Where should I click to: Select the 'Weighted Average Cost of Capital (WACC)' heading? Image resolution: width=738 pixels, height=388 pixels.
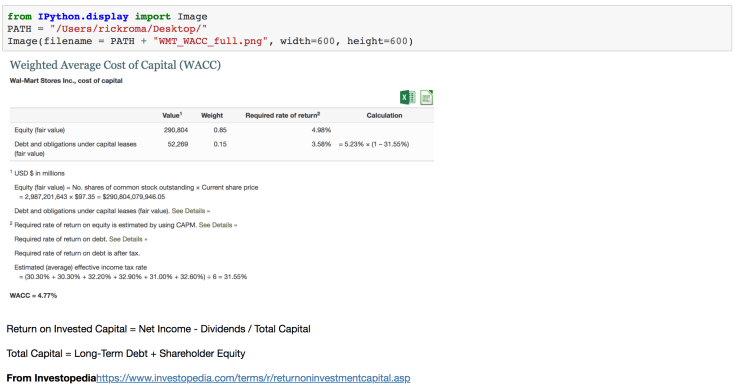point(115,65)
